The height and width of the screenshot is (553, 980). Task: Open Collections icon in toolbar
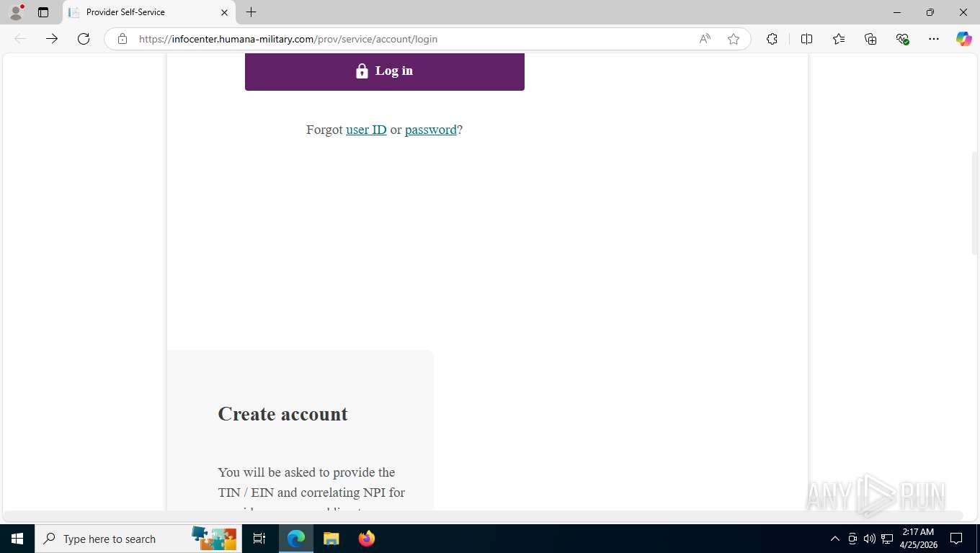[x=870, y=39]
